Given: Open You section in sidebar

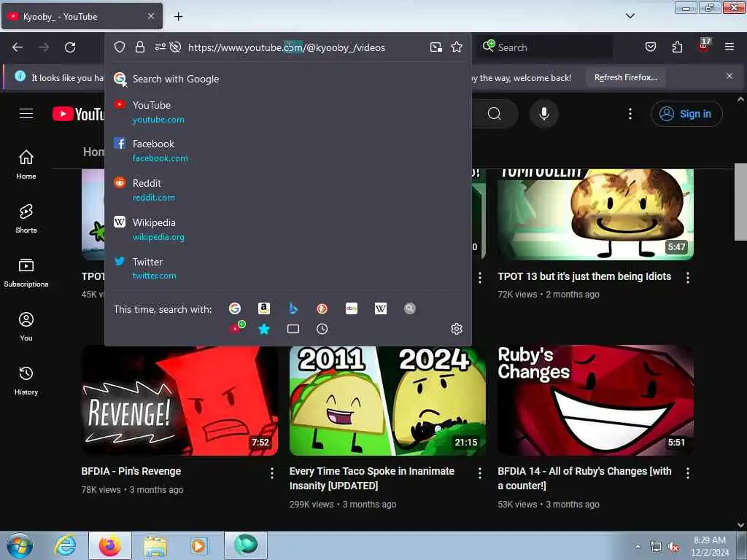Looking at the screenshot, I should point(26,326).
